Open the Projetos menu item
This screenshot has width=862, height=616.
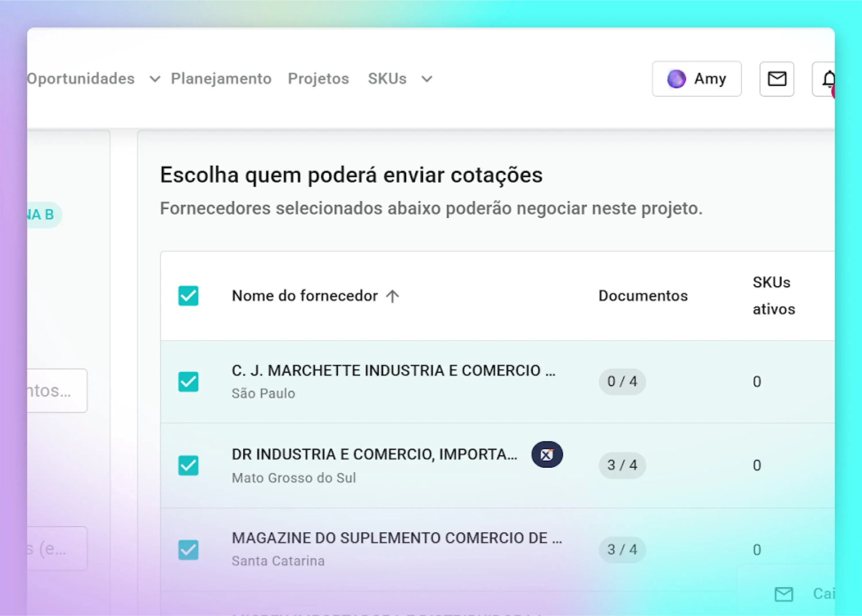click(x=318, y=79)
